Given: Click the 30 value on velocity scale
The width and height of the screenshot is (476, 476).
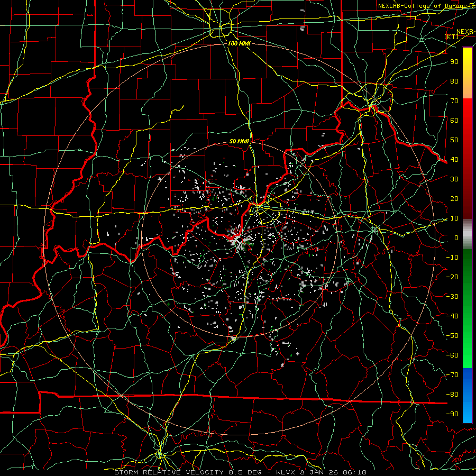Looking at the screenshot, I should click(x=454, y=179).
